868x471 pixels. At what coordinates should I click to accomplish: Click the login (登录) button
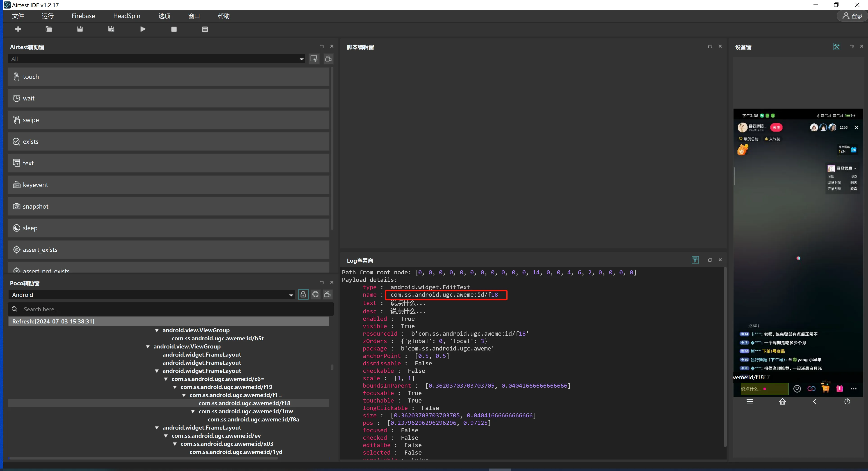852,16
